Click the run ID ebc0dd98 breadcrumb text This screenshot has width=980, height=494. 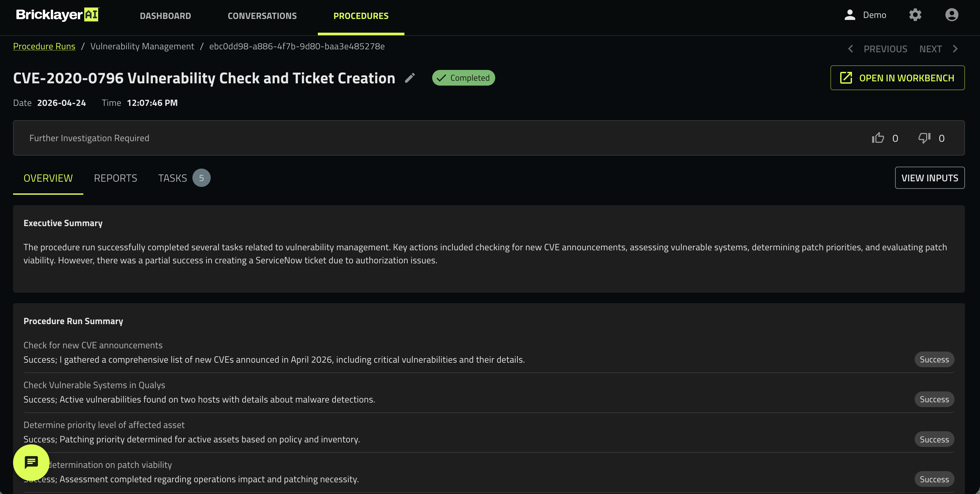point(297,46)
